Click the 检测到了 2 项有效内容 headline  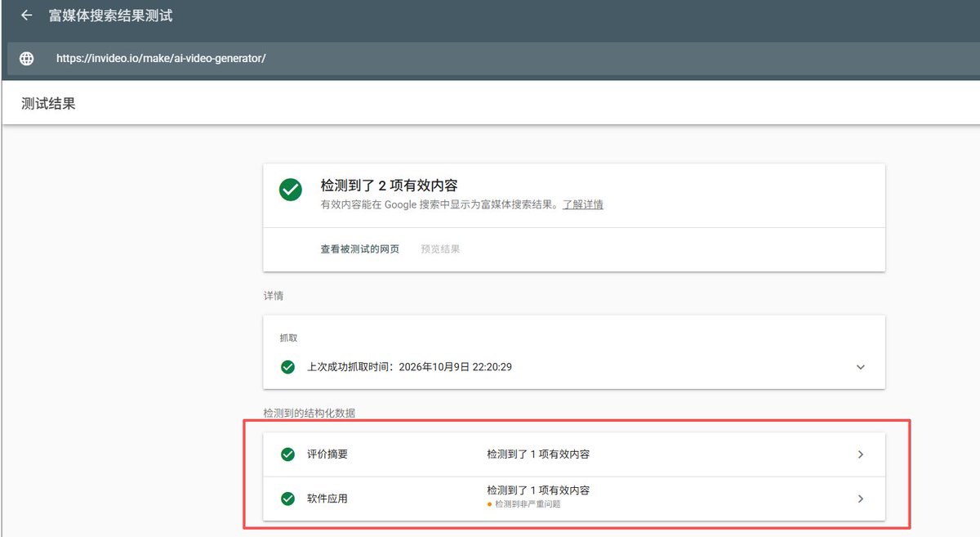click(389, 186)
